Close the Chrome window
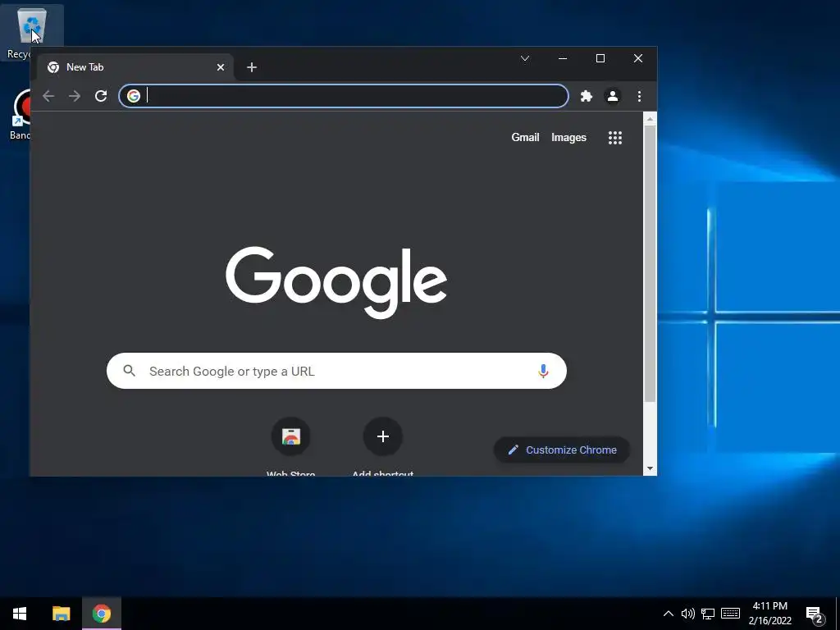The height and width of the screenshot is (630, 840). pos(638,58)
